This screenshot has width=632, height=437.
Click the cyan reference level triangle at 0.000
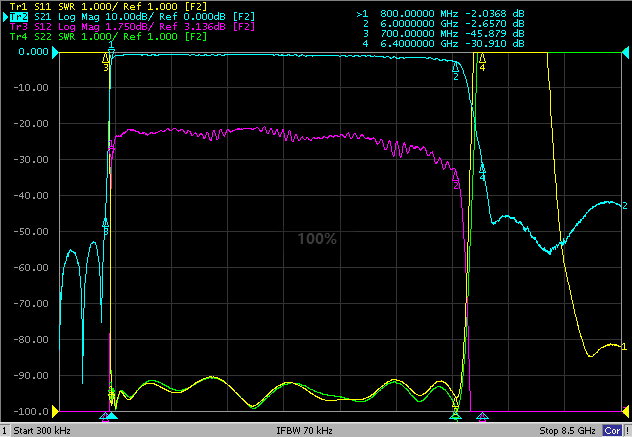pos(55,52)
